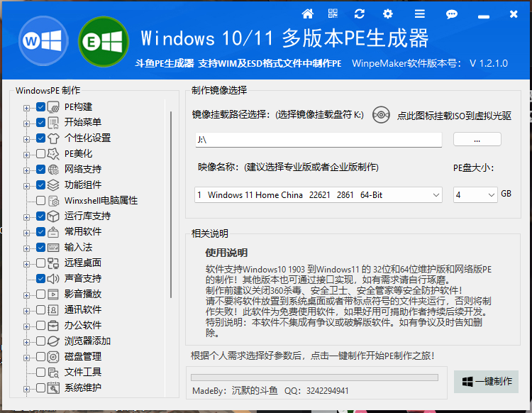Click the 远程桌面 icon
532x413 pixels.
tap(53, 263)
